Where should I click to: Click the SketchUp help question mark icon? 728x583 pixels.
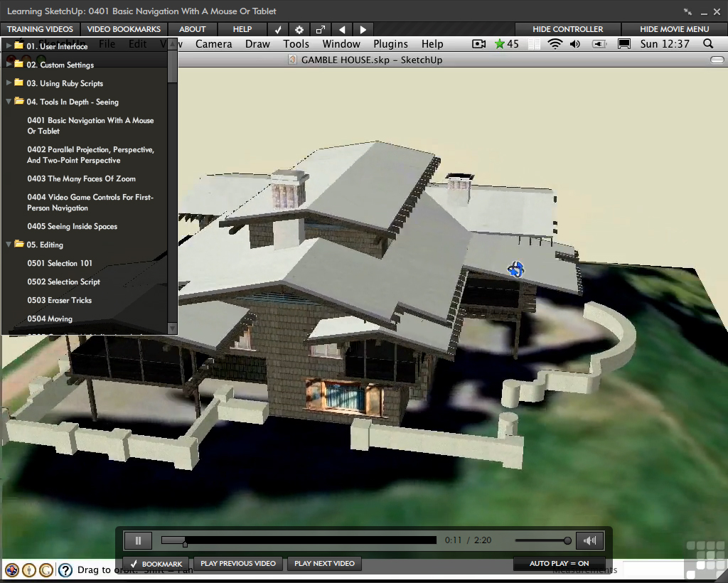tap(65, 570)
